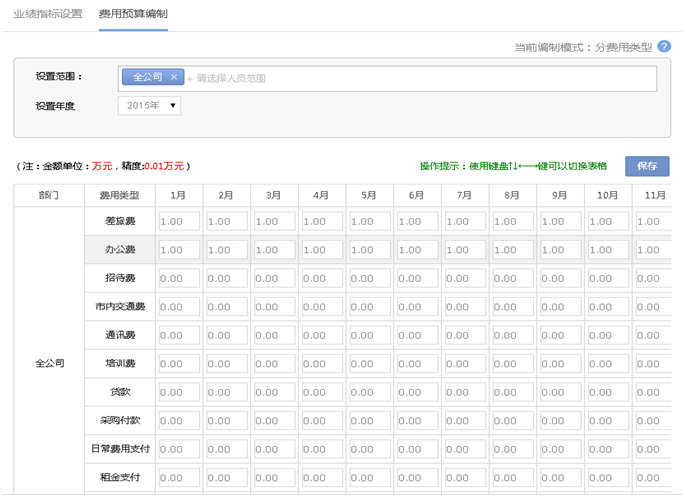Click the 办公费 10月 amount field
684x497 pixels.
[608, 250]
